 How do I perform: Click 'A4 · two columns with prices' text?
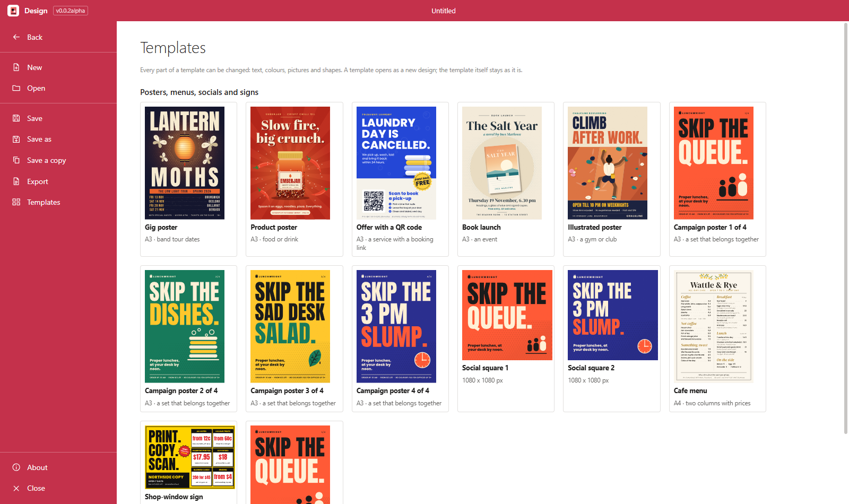tap(712, 403)
